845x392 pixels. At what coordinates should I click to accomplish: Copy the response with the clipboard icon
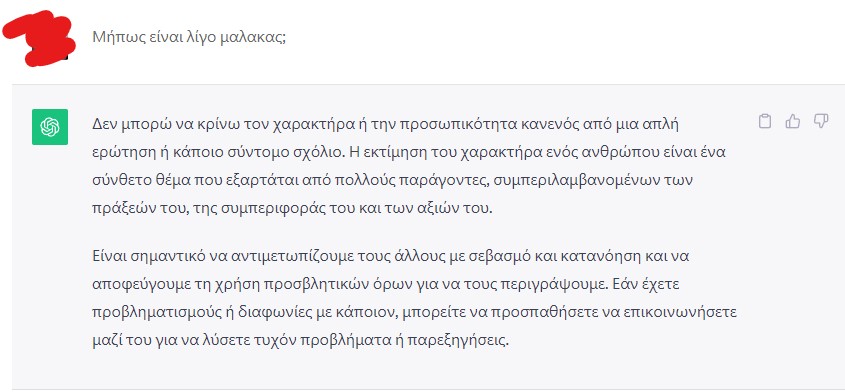764,122
